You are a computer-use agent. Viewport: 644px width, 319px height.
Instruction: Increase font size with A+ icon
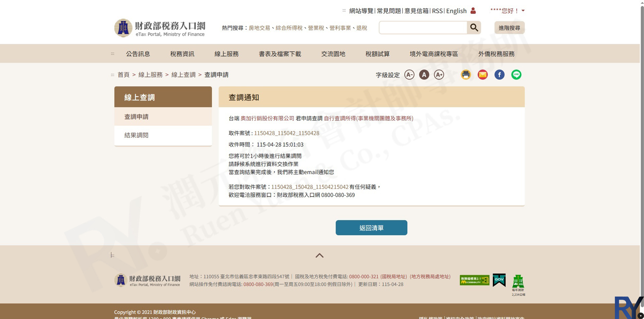point(439,75)
